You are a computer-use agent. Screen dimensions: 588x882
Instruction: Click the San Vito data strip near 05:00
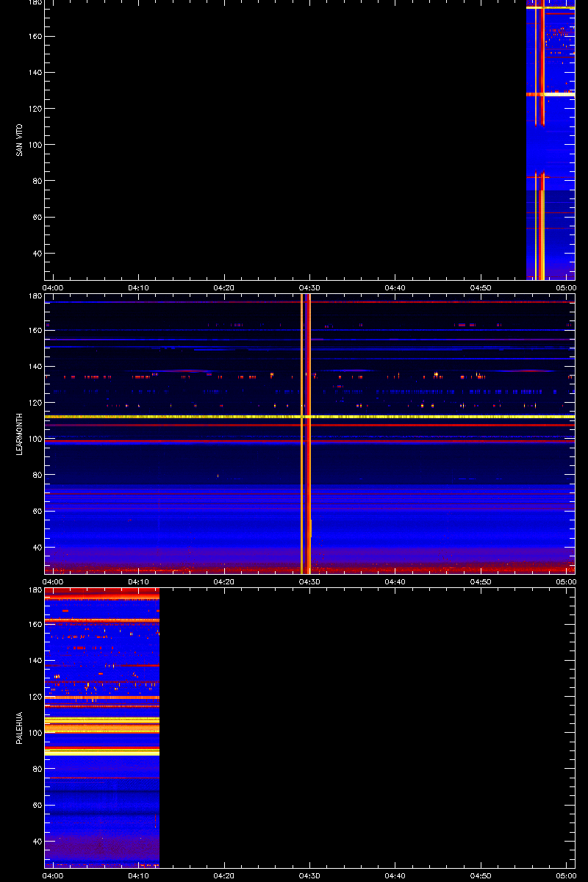click(551, 140)
